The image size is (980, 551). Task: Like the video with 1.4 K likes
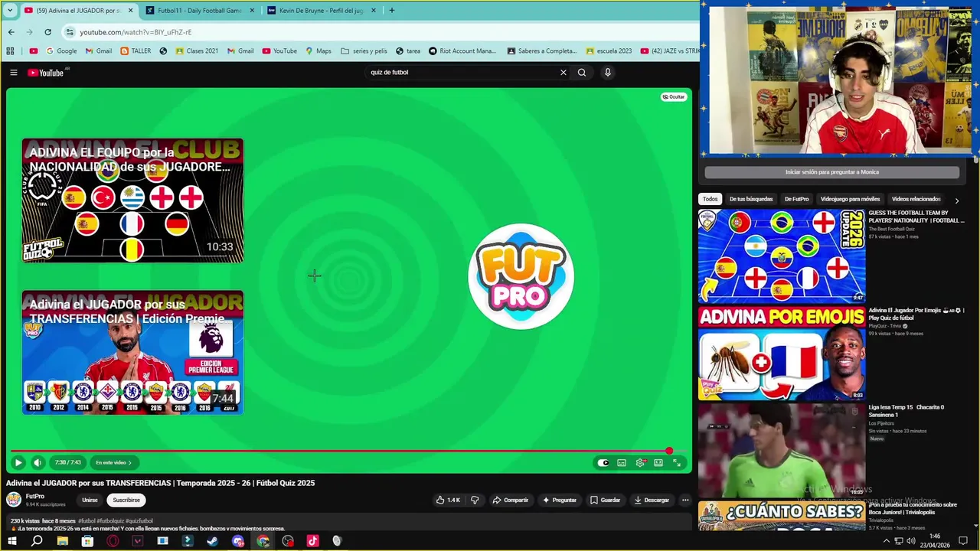[448, 500]
